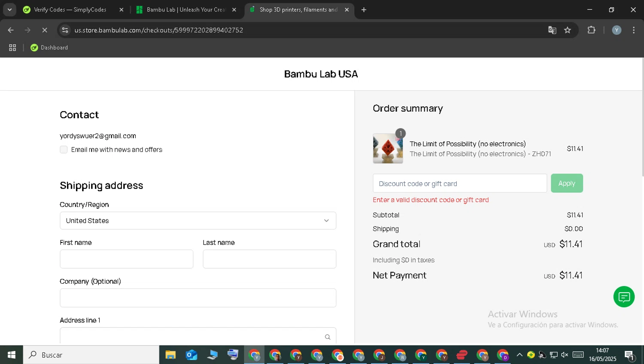Close the Shop 3D printers tab
644x364 pixels.
[347, 9]
